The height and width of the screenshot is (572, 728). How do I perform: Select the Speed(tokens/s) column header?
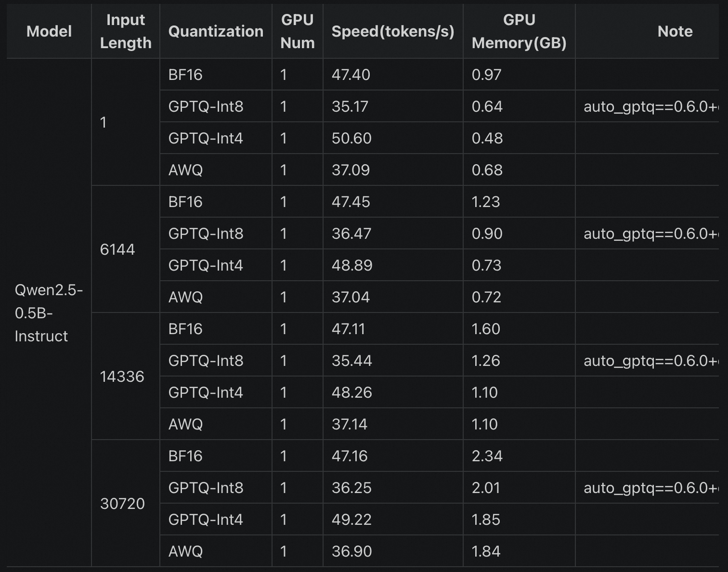[393, 31]
